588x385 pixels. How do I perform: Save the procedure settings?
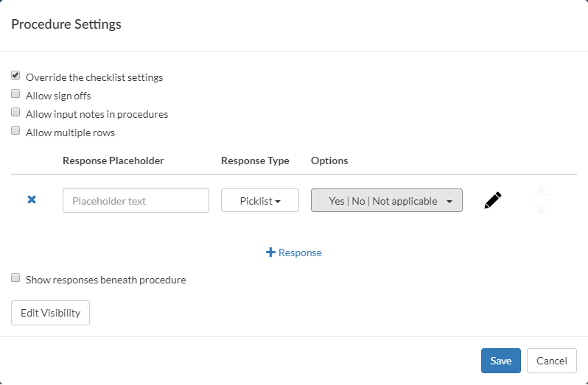500,361
